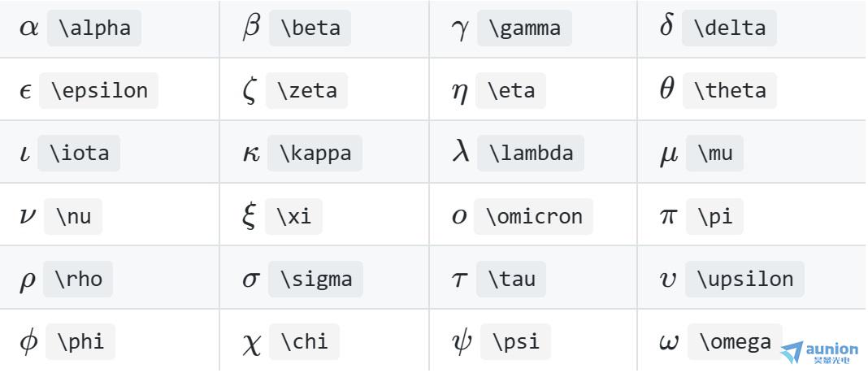This screenshot has width=868, height=373.
Task: Click the \mu code snippet
Action: (714, 154)
